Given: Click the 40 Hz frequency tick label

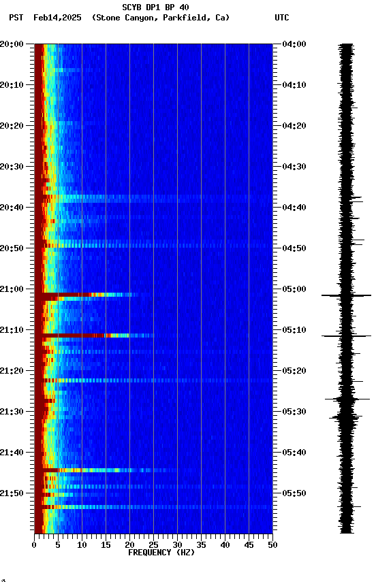Looking at the screenshot, I should [225, 545].
